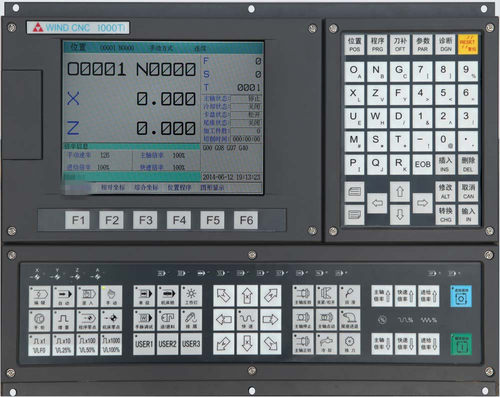Jog with the hollow left arrow key
This screenshot has width=500, height=397.
[224, 320]
